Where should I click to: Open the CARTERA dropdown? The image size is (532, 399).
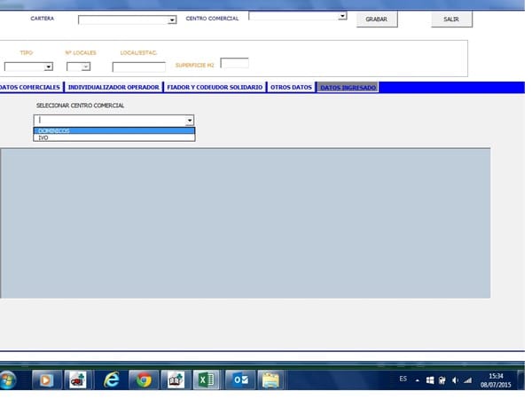coord(172,20)
